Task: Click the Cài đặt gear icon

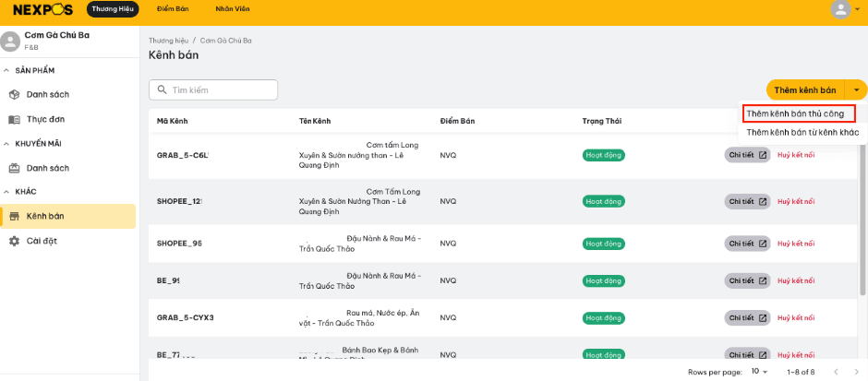Action: [x=15, y=241]
